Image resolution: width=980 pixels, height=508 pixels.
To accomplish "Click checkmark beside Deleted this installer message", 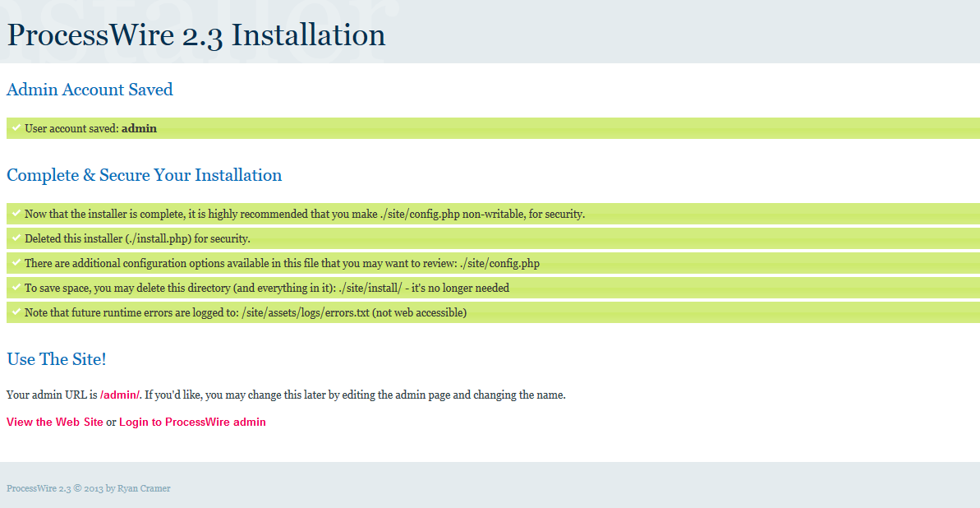I will tap(16, 238).
